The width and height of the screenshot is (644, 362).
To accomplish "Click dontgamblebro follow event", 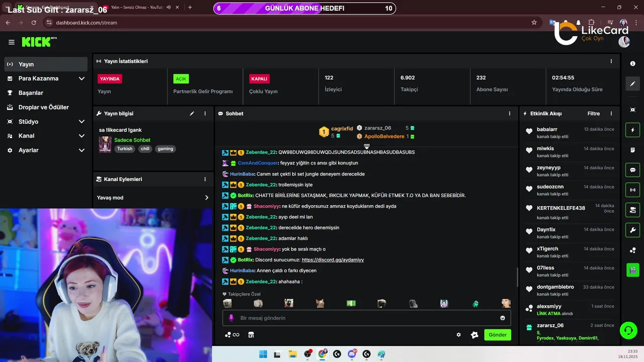I will click(570, 290).
